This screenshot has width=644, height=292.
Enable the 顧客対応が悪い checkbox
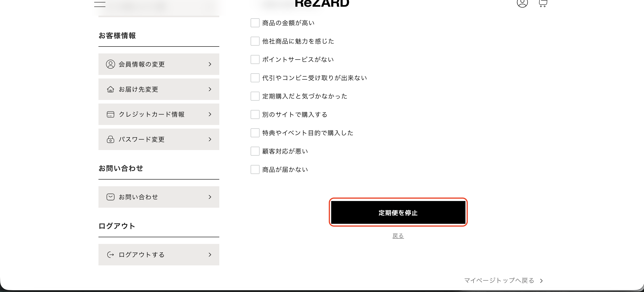255,151
